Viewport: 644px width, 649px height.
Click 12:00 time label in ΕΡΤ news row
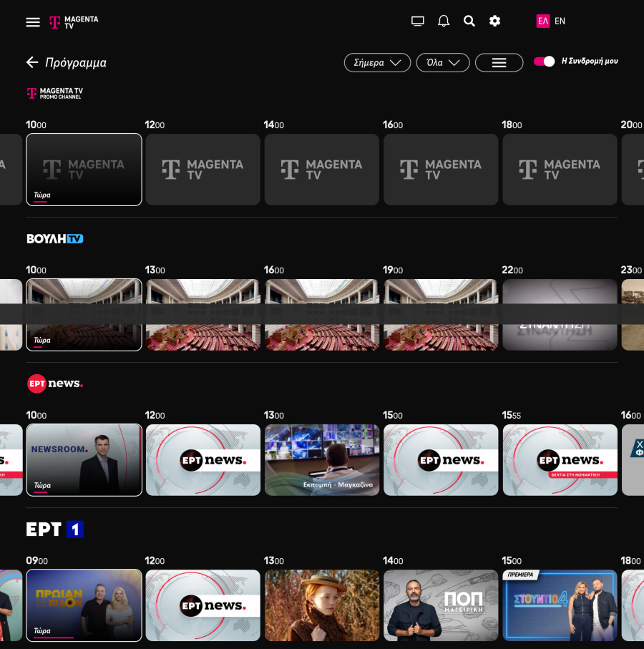[x=155, y=415]
